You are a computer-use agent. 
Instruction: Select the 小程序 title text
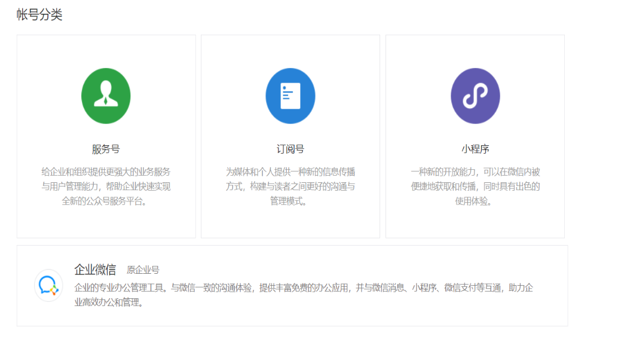pos(475,149)
